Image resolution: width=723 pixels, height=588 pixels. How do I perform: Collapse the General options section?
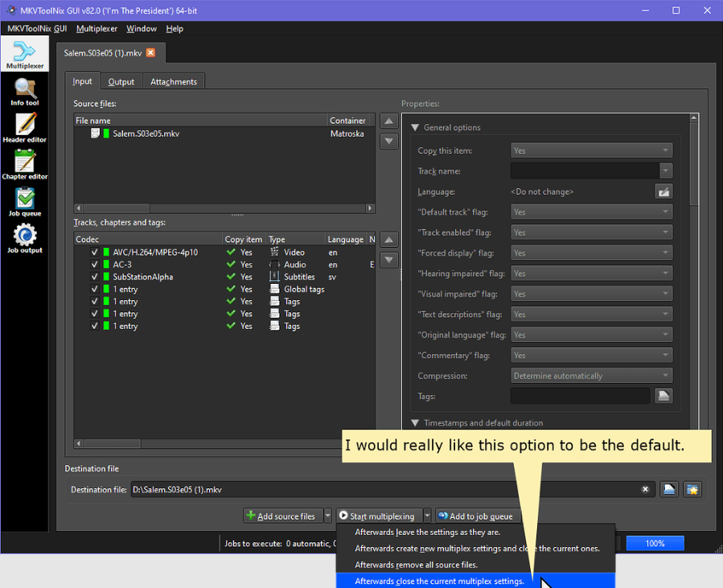coord(416,127)
